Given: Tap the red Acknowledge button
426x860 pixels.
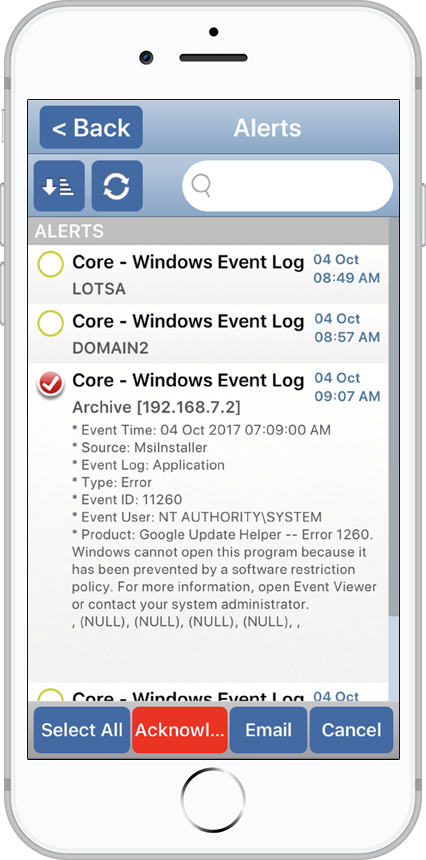Looking at the screenshot, I should [x=180, y=730].
